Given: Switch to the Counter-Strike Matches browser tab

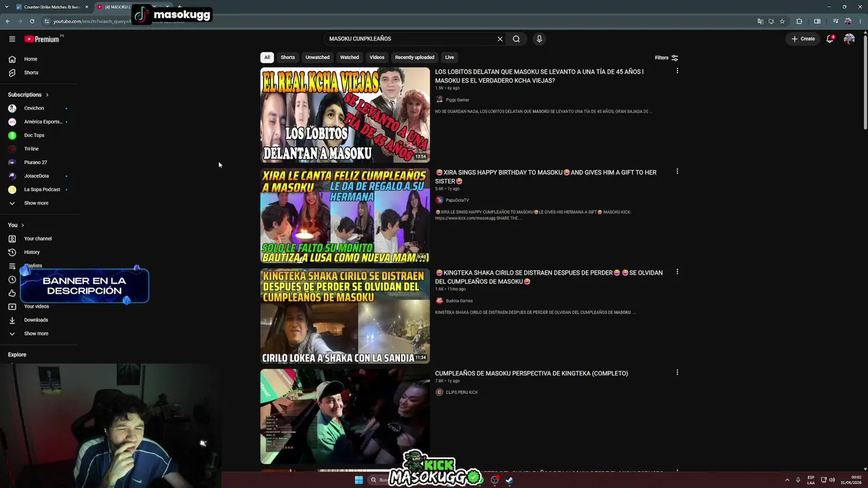Looking at the screenshot, I should [x=52, y=7].
